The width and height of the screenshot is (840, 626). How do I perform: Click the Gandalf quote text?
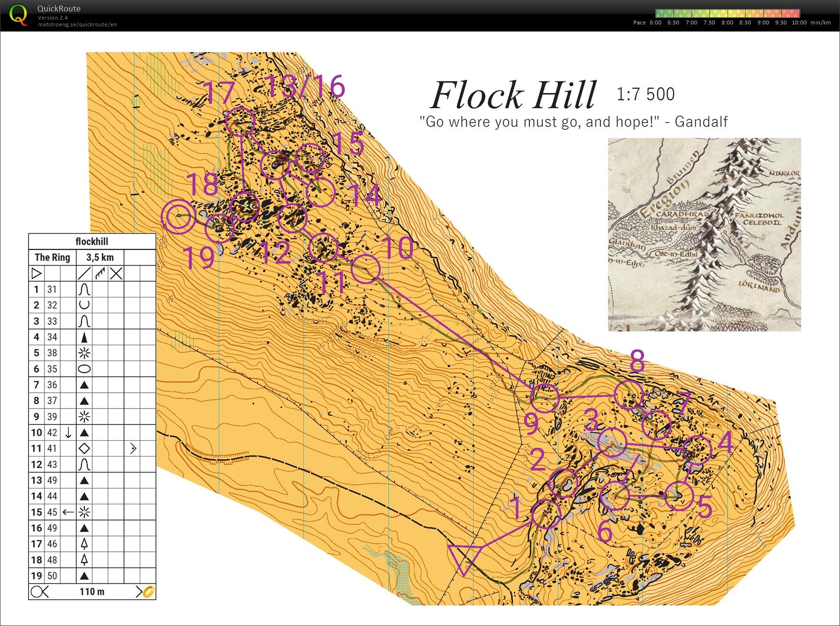point(573,122)
